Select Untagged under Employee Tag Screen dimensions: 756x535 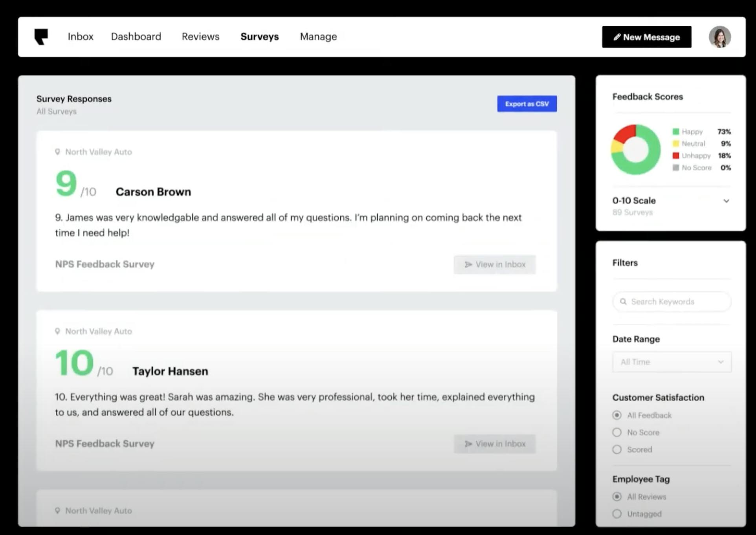tap(617, 514)
